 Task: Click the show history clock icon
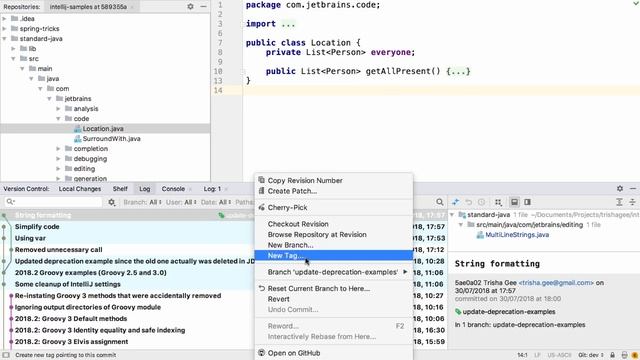pos(482,202)
